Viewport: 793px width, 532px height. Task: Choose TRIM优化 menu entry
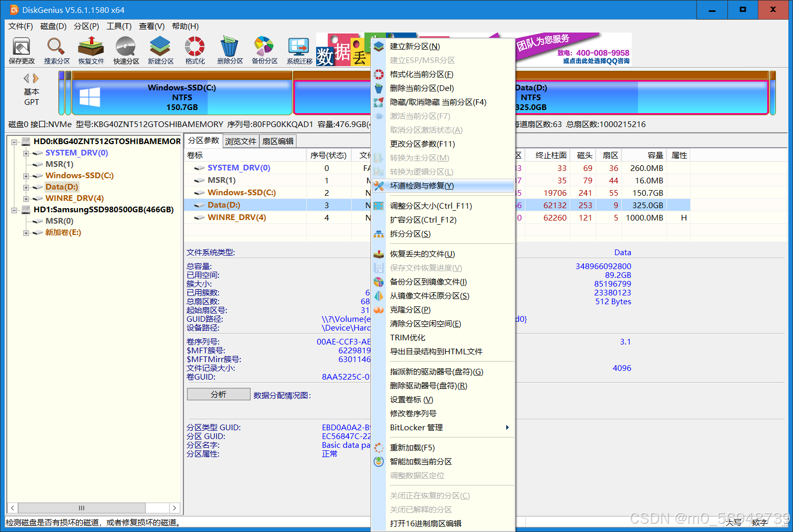(443, 338)
